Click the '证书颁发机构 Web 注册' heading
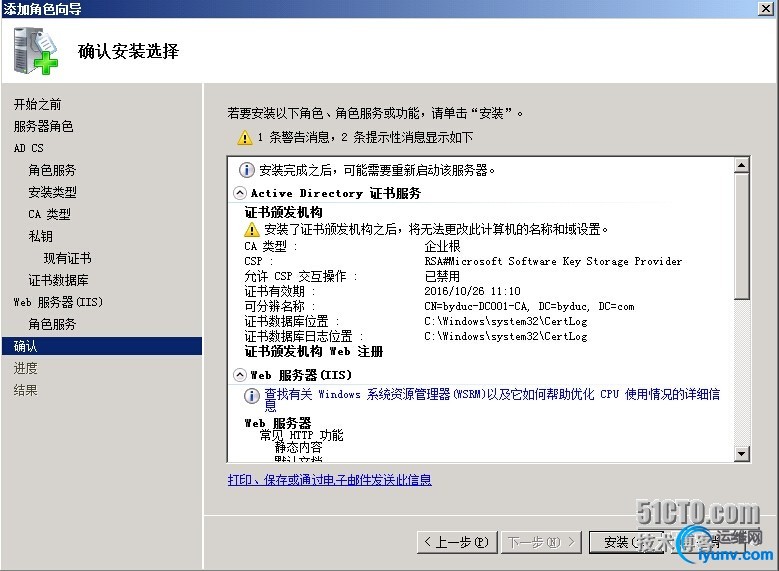This screenshot has height=571, width=779. click(x=313, y=352)
